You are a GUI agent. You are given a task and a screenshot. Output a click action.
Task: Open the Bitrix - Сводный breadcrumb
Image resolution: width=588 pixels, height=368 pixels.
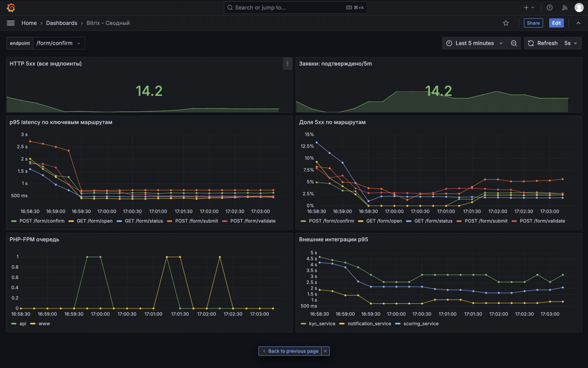click(108, 23)
